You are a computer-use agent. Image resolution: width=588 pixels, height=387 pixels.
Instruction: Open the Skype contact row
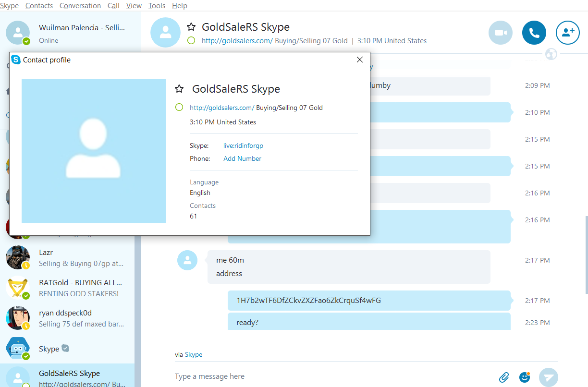(67, 349)
